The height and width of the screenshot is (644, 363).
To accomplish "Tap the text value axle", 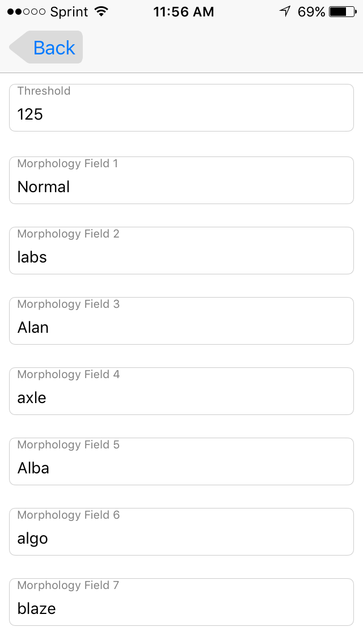I will [x=32, y=398].
